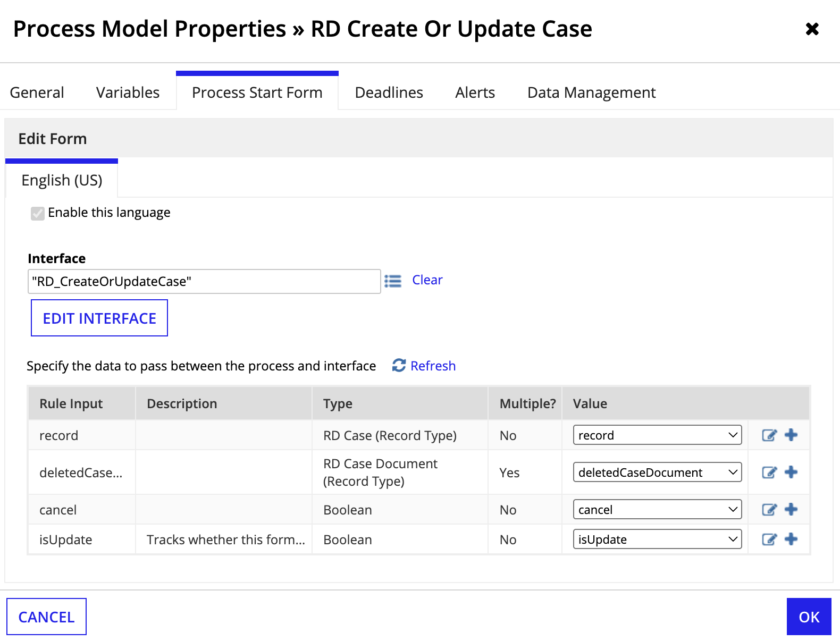The height and width of the screenshot is (641, 840).
Task: Add variable plus icon for isUpdate row
Action: [x=791, y=539]
